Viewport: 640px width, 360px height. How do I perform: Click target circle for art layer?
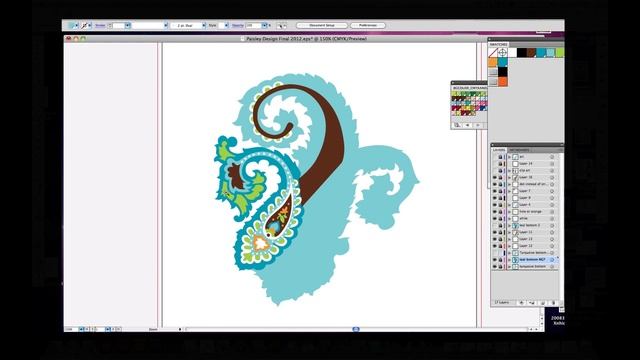point(552,157)
